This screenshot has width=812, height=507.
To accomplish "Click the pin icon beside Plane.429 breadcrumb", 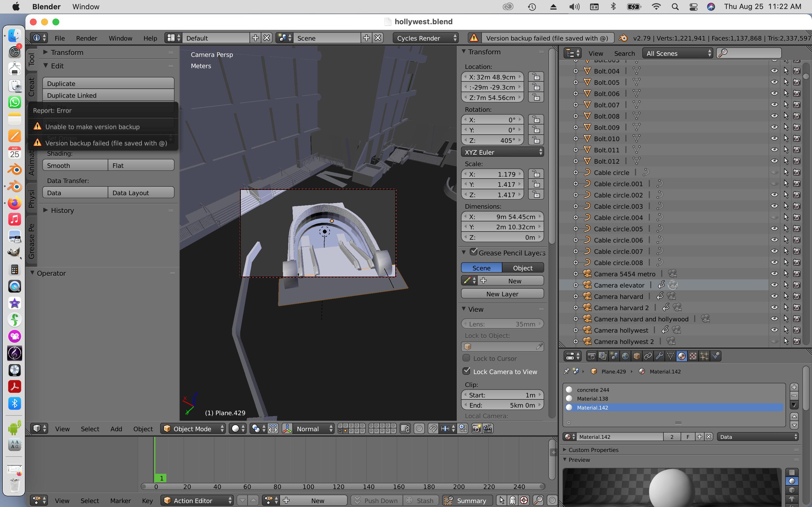I will (567, 371).
